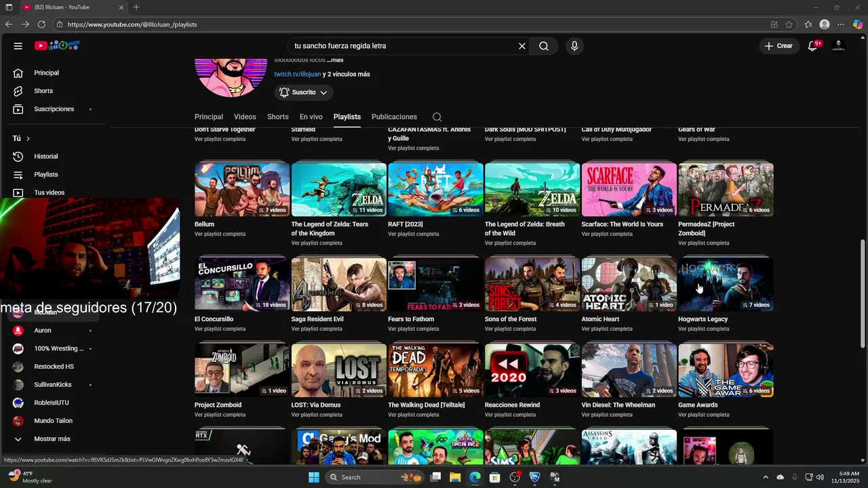
Task: Activate voice search microphone
Action: (x=574, y=46)
